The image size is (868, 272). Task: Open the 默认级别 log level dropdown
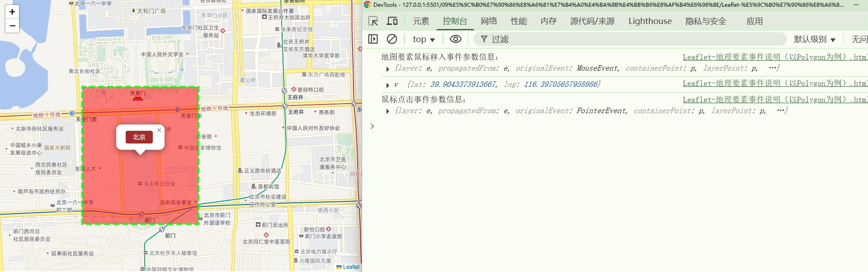(815, 39)
